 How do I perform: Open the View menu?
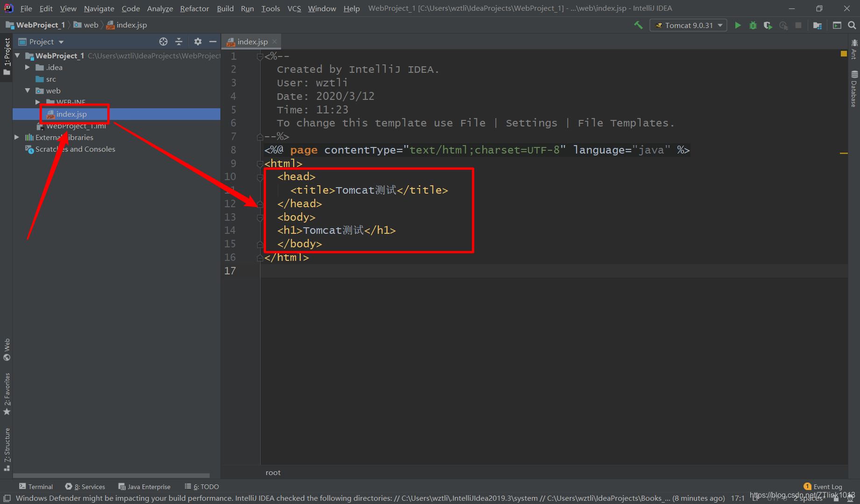coord(68,8)
